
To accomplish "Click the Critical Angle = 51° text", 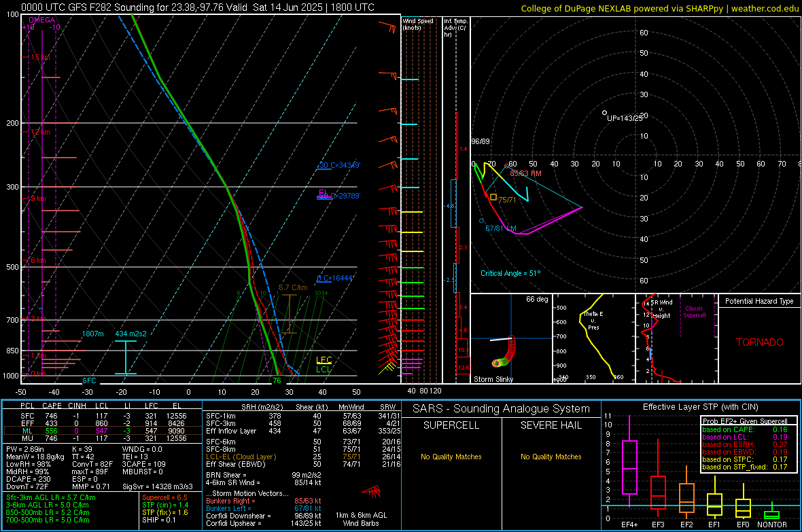I will pos(510,273).
